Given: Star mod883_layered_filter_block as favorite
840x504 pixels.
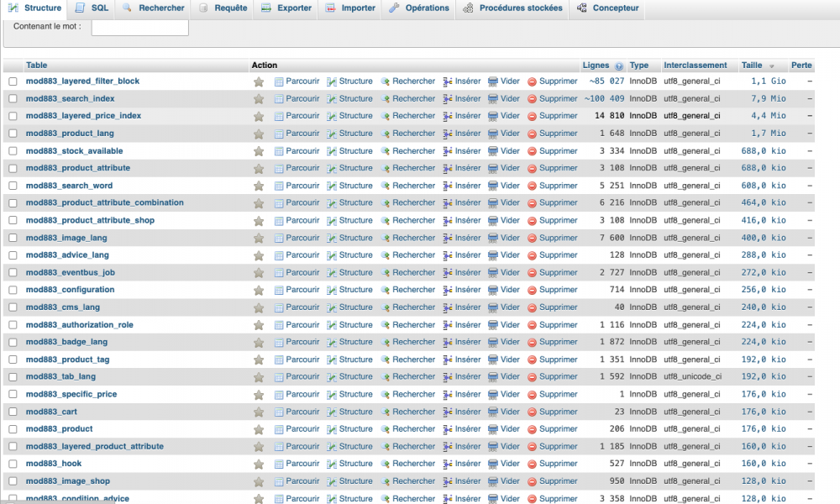Looking at the screenshot, I should (x=259, y=82).
